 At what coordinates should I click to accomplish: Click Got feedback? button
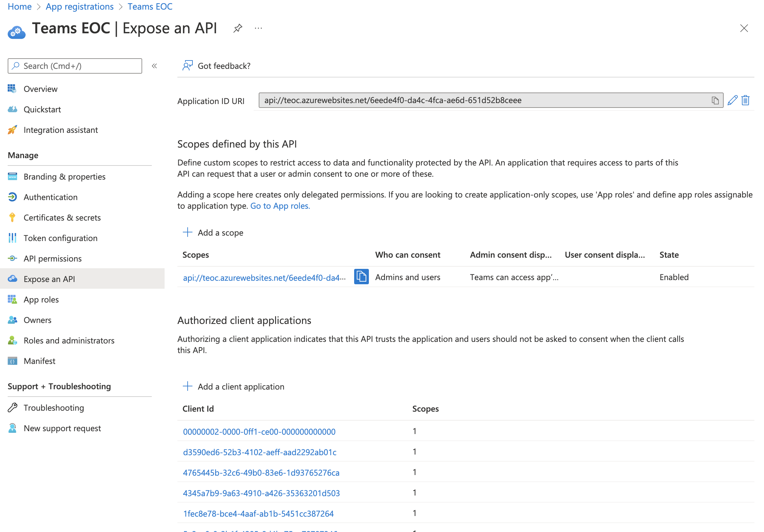[x=217, y=66]
